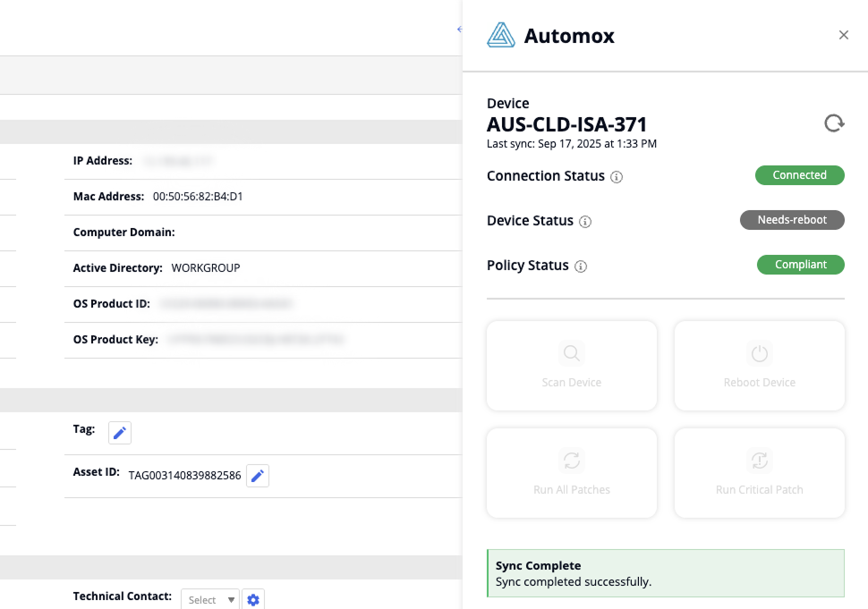Screen dimensions: 868x609
Task: Click the Sync Complete notification banner
Action: [665, 573]
